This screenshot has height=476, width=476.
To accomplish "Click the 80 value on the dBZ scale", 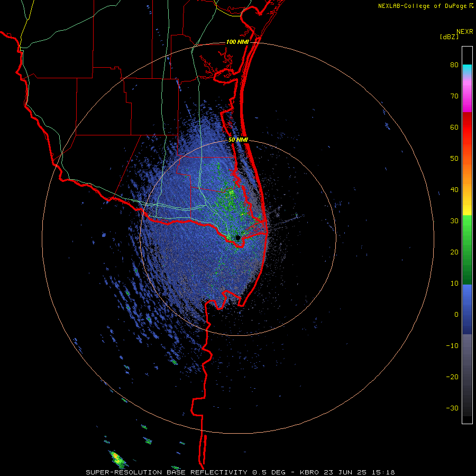I will (x=454, y=65).
